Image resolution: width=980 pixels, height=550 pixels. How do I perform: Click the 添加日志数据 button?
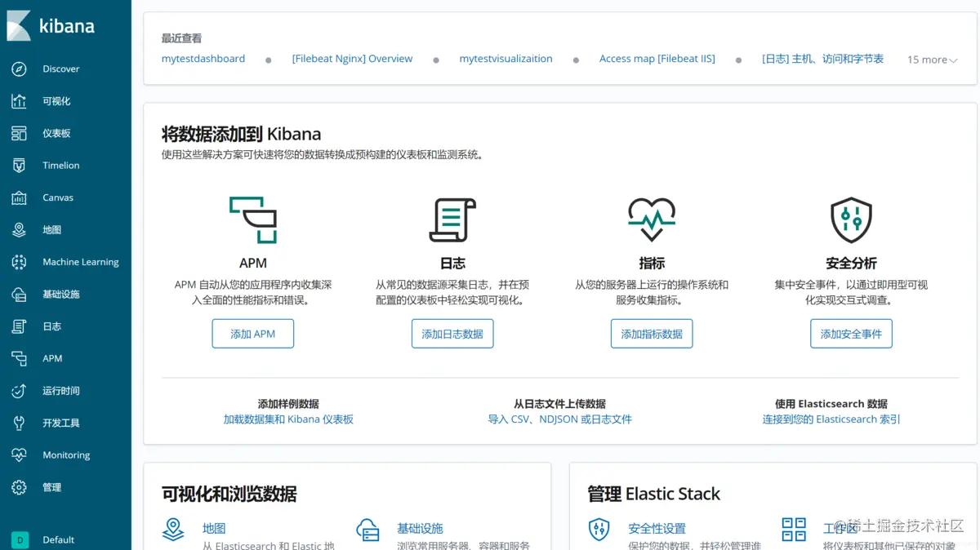452,334
